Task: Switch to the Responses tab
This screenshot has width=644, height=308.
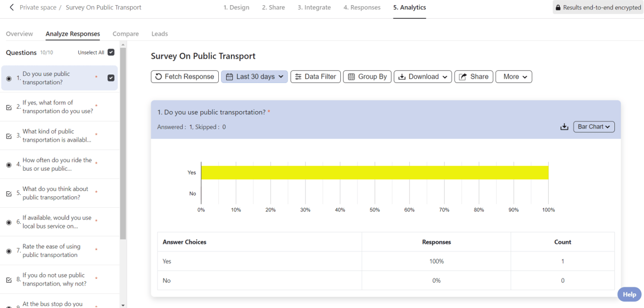Action: click(362, 8)
